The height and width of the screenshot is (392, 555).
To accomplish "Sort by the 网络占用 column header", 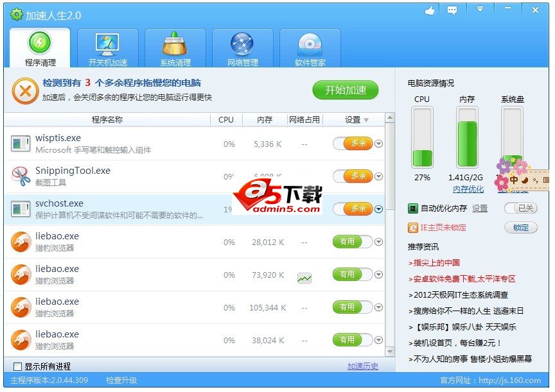I will 304,120.
